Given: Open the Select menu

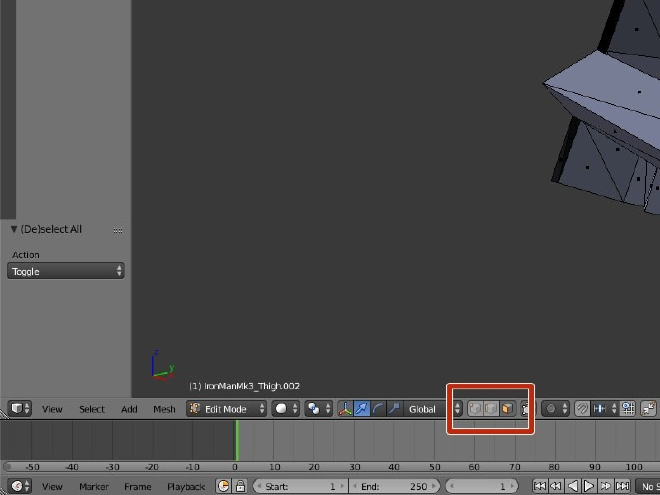Looking at the screenshot, I should pyautogui.click(x=92, y=409).
